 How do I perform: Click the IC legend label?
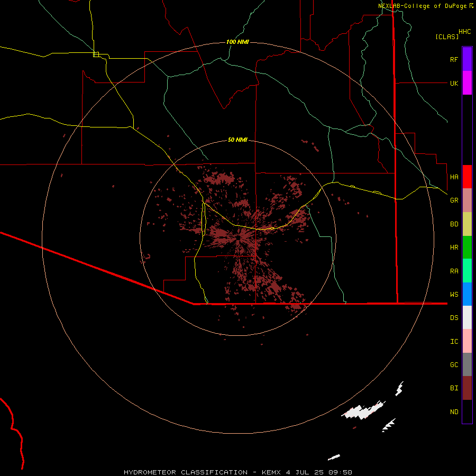454,342
